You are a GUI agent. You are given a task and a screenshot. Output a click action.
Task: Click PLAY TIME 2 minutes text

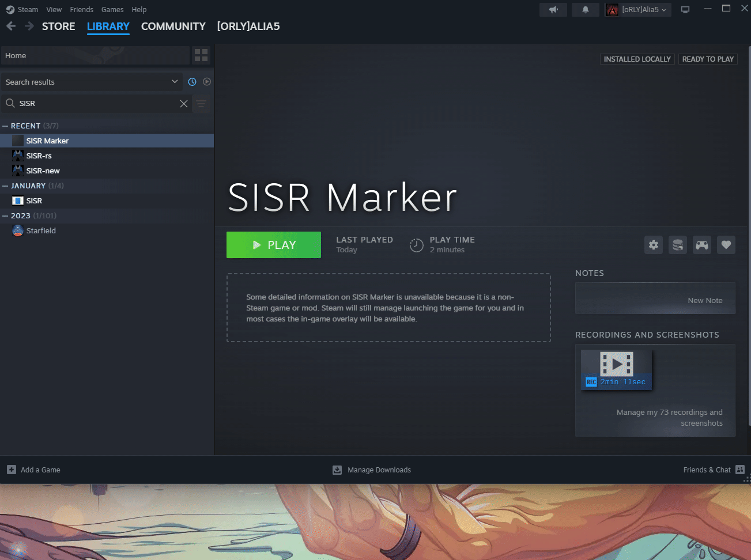pos(452,244)
